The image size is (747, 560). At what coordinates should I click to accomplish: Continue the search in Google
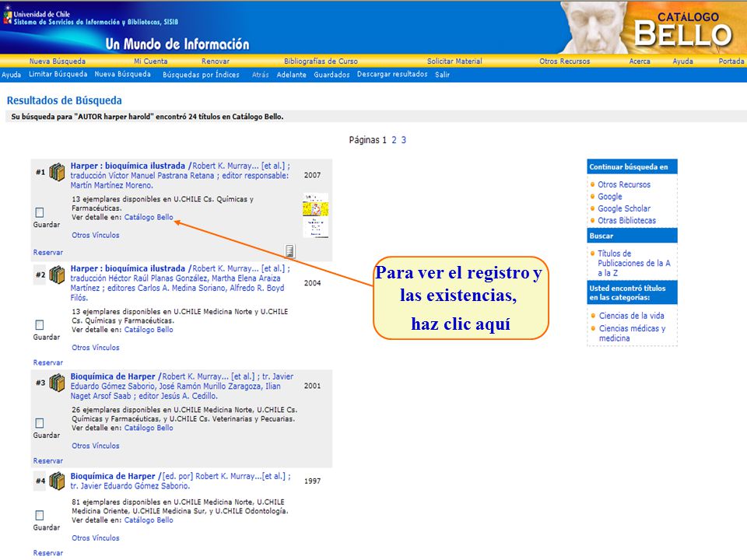[x=610, y=196]
